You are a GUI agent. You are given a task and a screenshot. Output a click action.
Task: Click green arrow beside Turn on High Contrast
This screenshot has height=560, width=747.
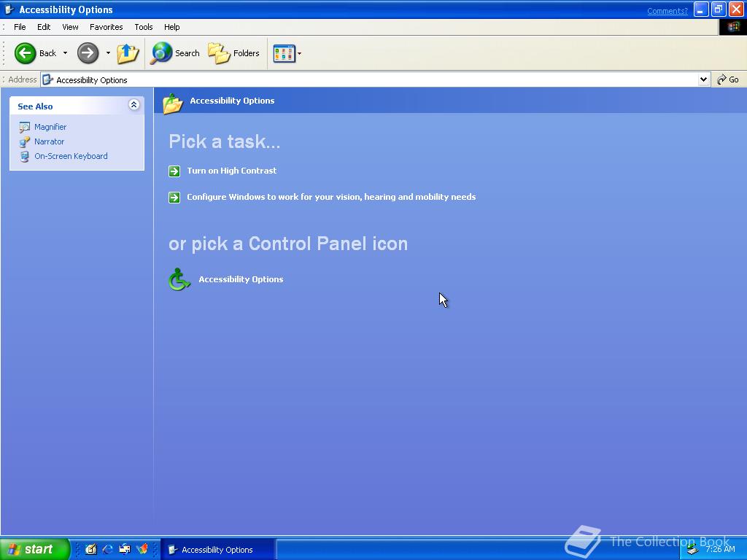[x=174, y=171]
